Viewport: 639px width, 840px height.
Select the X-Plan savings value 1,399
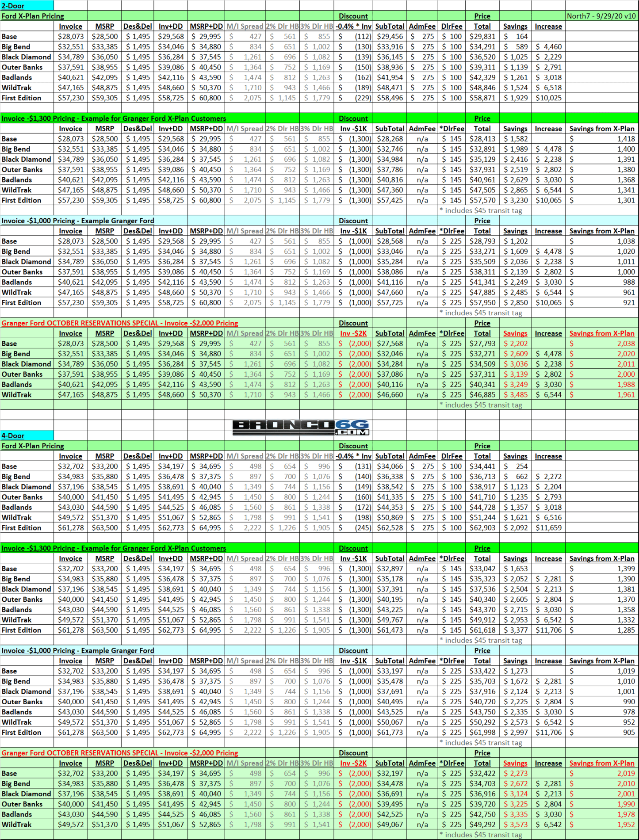pos(602,569)
